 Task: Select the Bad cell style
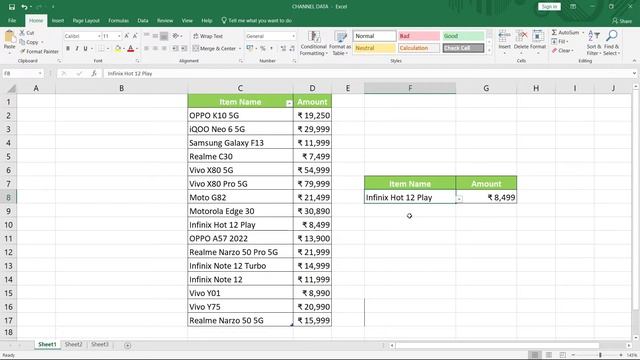click(419, 36)
